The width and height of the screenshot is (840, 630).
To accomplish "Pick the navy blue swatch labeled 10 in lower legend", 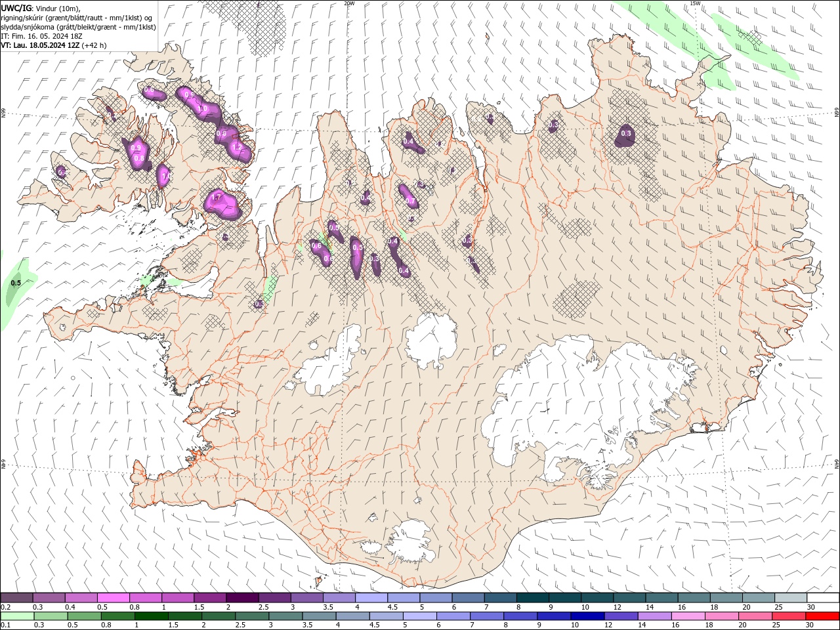I will [x=587, y=616].
